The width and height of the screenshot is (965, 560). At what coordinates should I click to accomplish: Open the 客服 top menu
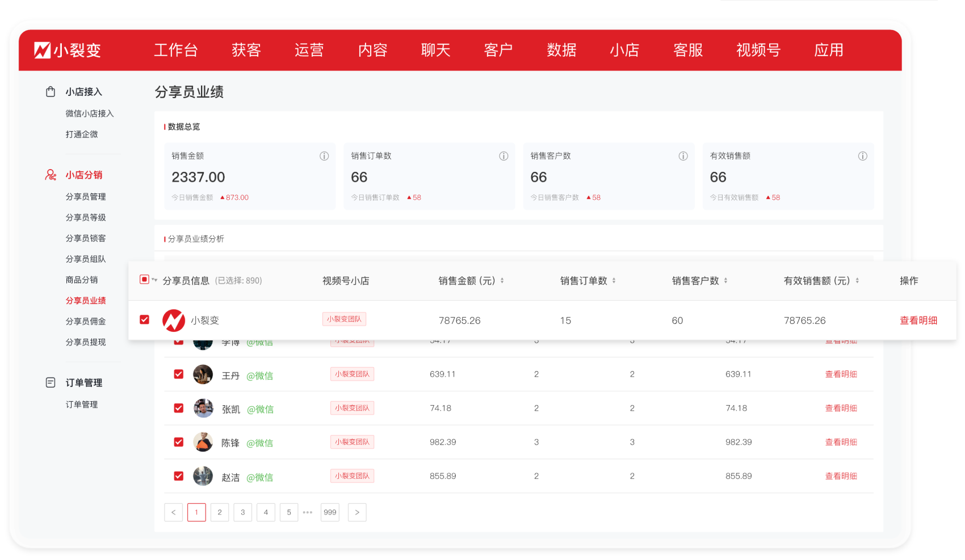pyautogui.click(x=689, y=50)
